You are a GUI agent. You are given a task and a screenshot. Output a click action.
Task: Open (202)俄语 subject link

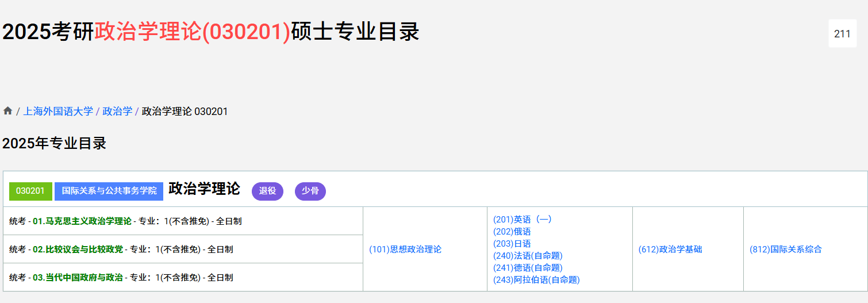(x=512, y=232)
